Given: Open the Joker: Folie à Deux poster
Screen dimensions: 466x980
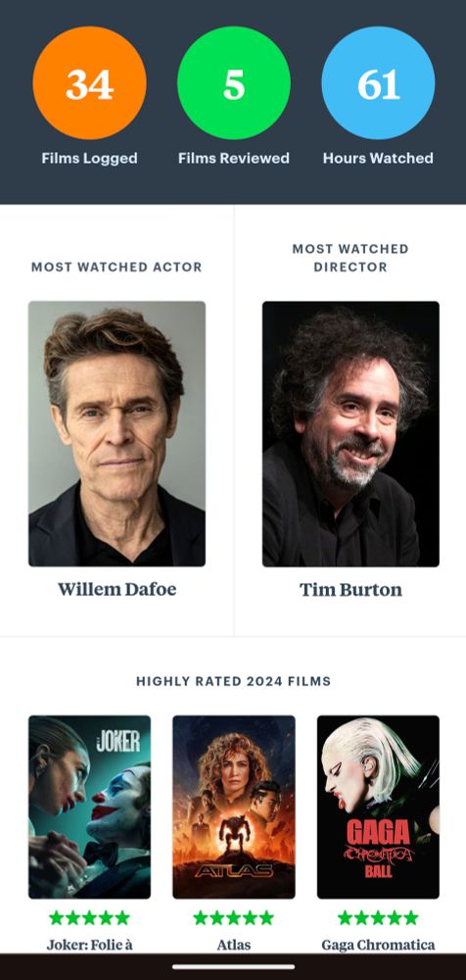Looking at the screenshot, I should coord(89,807).
